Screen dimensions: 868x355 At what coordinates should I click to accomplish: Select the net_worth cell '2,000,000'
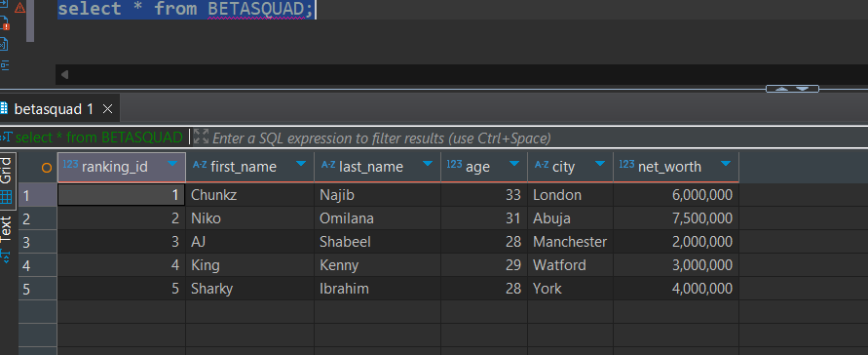coord(676,242)
